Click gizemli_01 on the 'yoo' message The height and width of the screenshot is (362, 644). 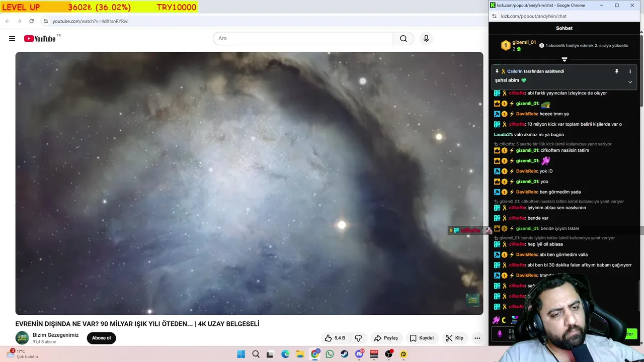coord(527,182)
